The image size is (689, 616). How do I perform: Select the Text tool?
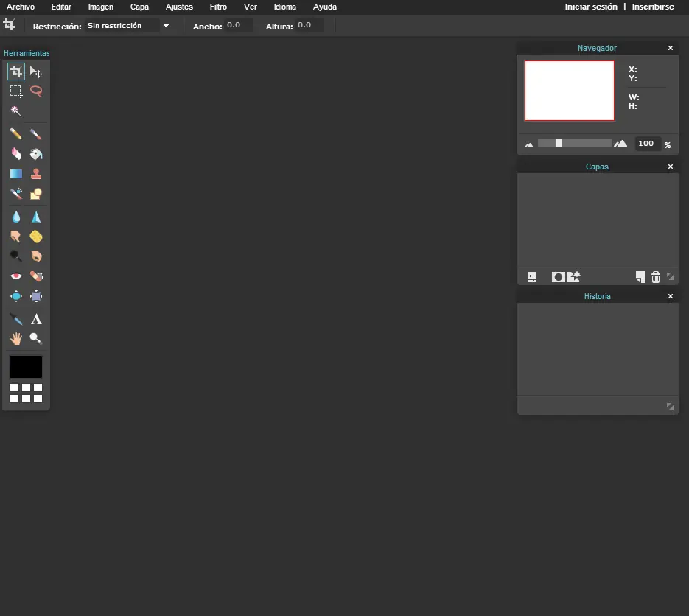click(x=36, y=319)
